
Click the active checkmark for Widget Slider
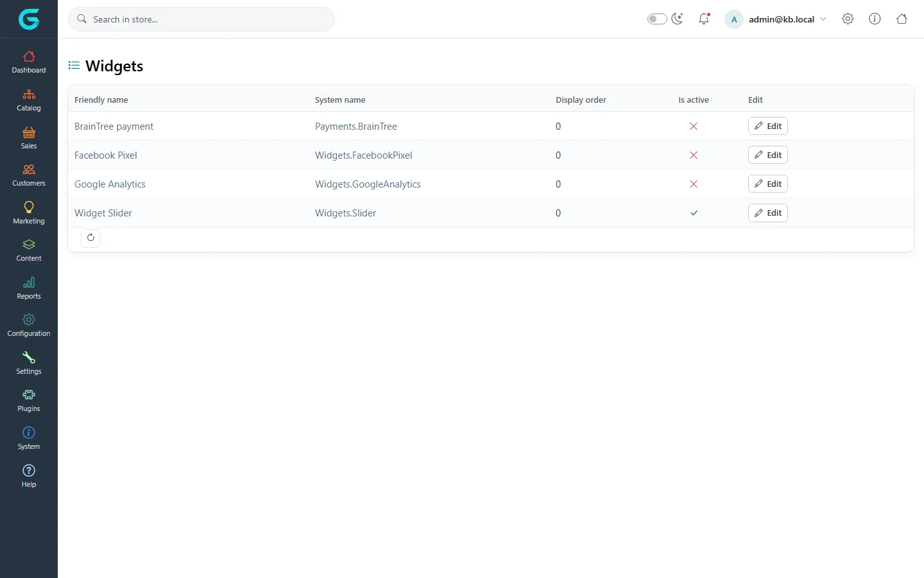pos(694,213)
